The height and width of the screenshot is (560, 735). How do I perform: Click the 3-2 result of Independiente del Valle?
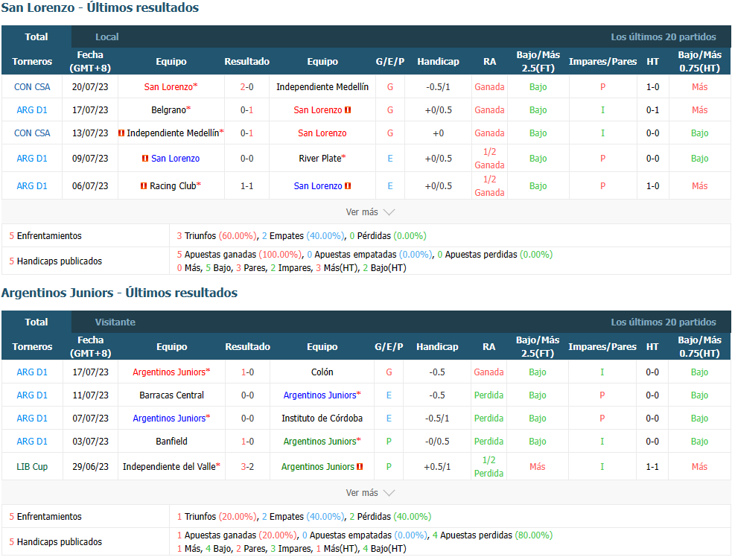(247, 466)
